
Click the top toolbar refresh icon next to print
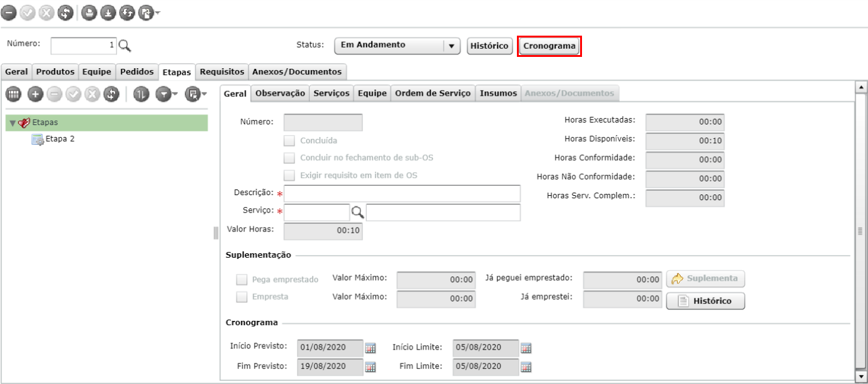click(64, 12)
